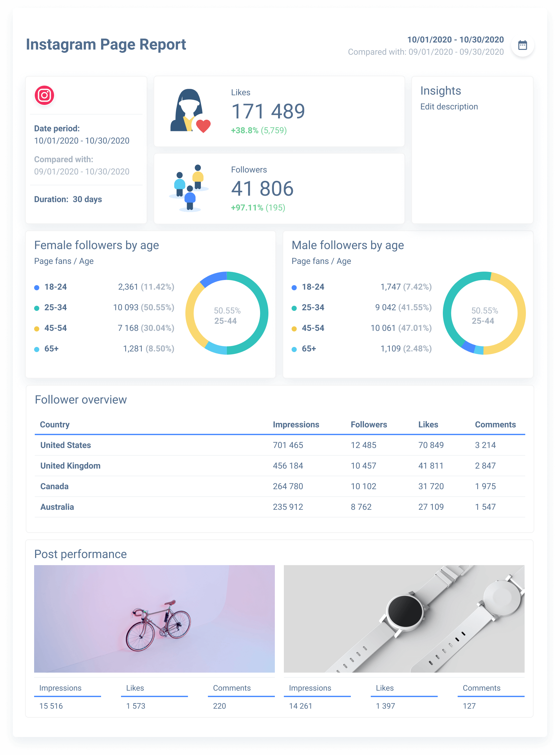Click the blue 18-24 dot in Male followers
This screenshot has width=560, height=755.
tap(294, 288)
